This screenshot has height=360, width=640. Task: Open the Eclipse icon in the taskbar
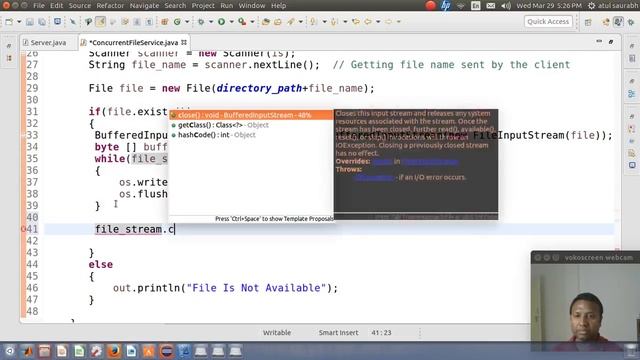pos(166,351)
